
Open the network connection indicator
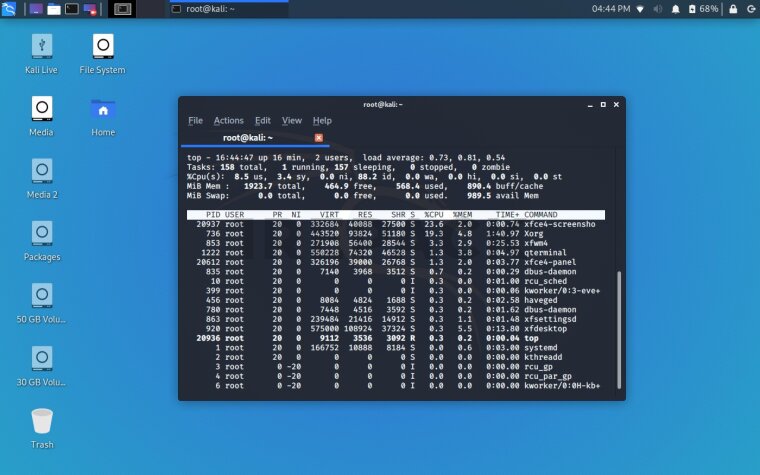tap(640, 9)
